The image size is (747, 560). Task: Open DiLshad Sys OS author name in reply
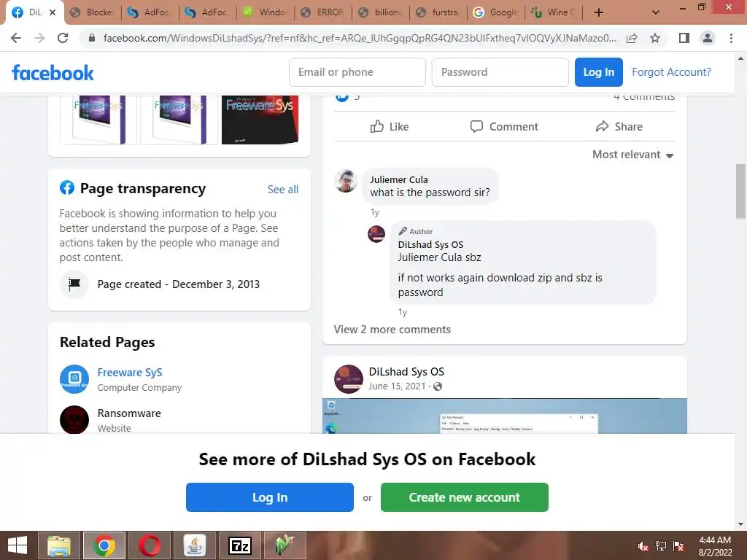click(x=430, y=244)
